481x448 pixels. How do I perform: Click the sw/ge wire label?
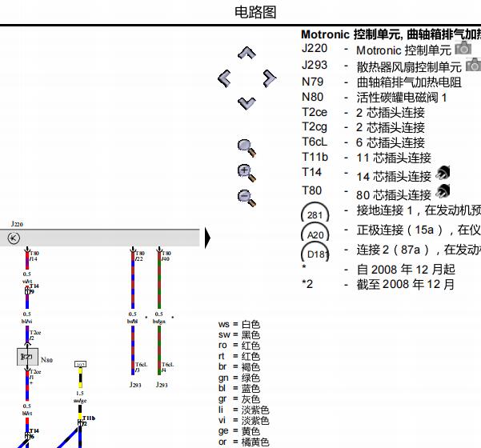point(80,401)
